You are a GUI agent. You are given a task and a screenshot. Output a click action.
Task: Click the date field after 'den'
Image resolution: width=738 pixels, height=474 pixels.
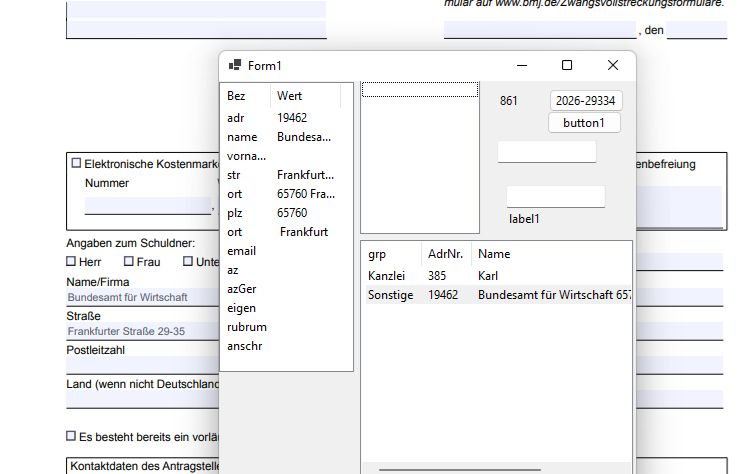click(697, 30)
